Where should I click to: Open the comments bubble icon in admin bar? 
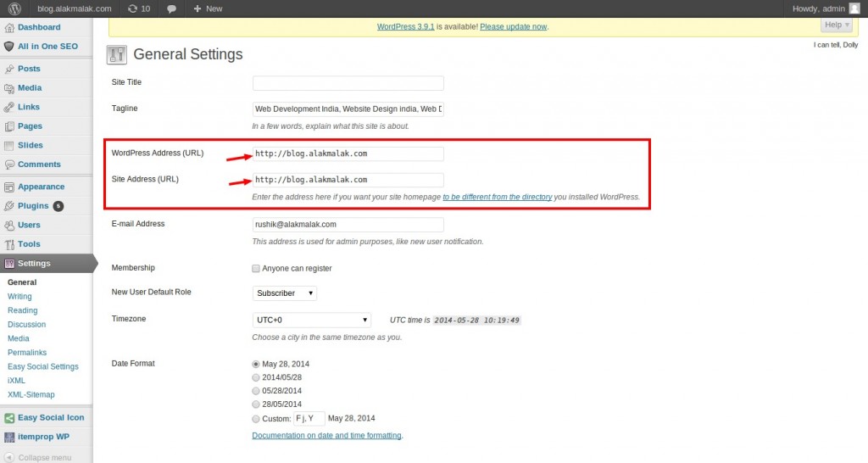[171, 8]
